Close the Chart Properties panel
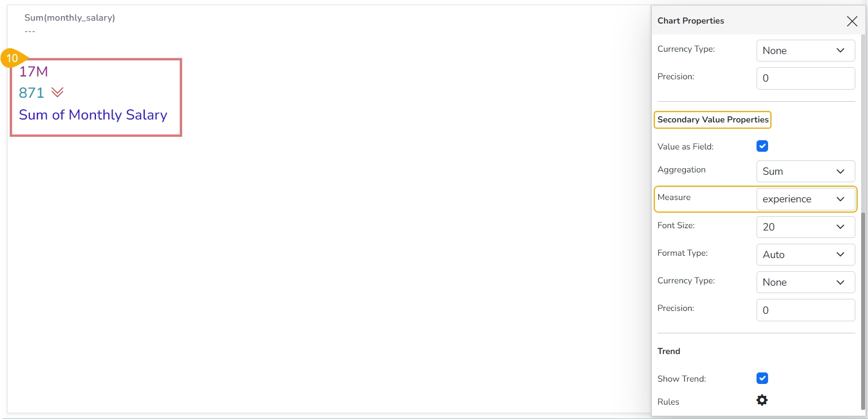The width and height of the screenshot is (868, 419). 852,21
